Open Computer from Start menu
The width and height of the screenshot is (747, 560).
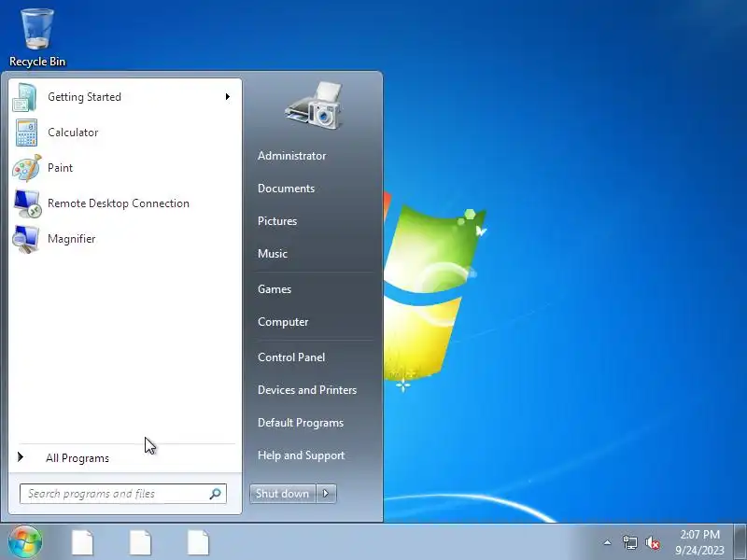[283, 322]
